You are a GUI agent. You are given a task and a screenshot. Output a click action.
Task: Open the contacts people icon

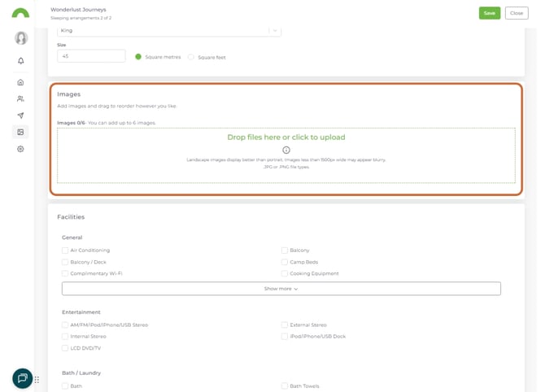(21, 99)
